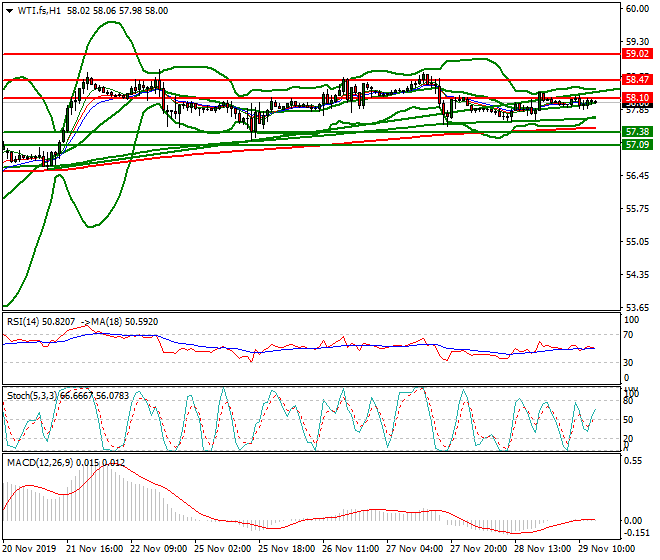Select the MA(18) 50.5920 indicator label
The image size is (660, 560).
click(x=125, y=322)
